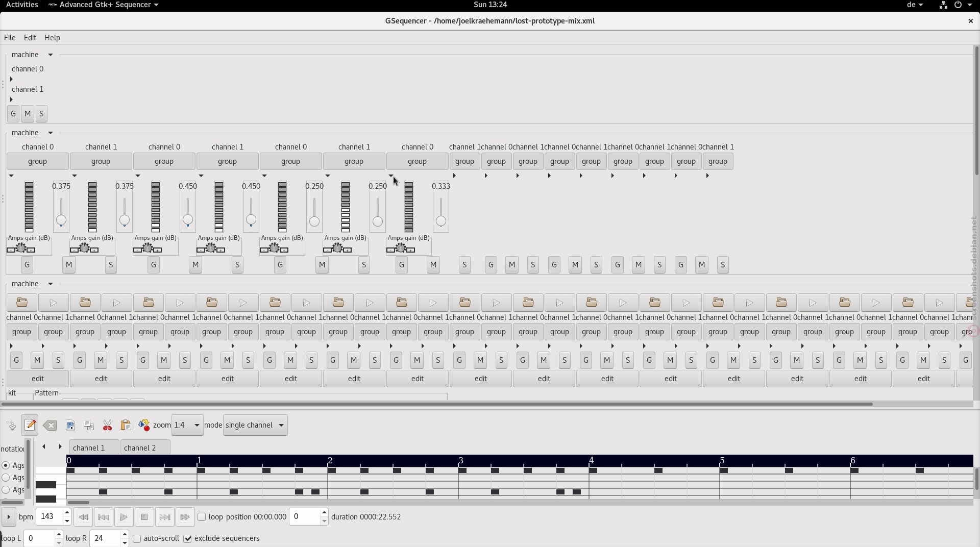Enable the auto-scroll checkbox
Image resolution: width=980 pixels, height=547 pixels.
pos(137,538)
